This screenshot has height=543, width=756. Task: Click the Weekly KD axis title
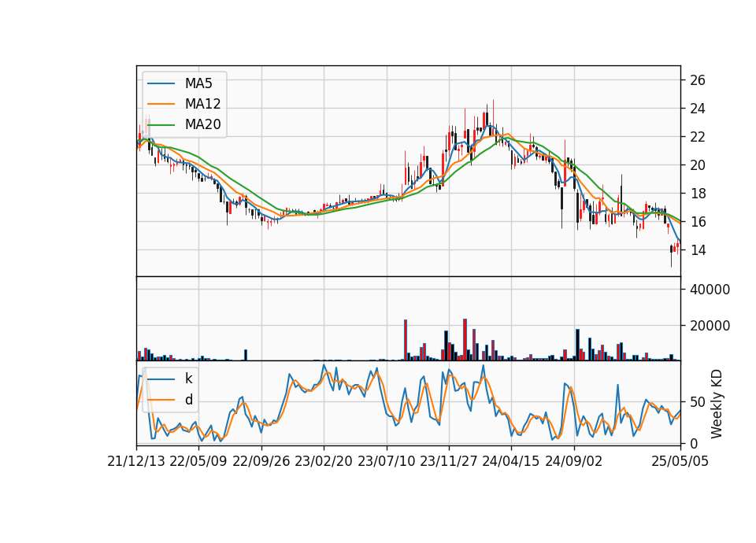coord(717,404)
